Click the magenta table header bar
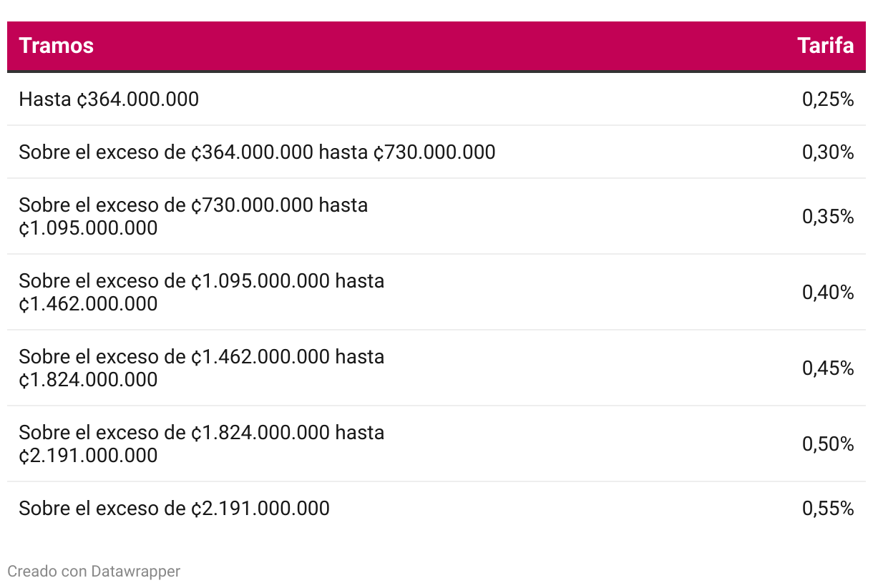 [436, 46]
